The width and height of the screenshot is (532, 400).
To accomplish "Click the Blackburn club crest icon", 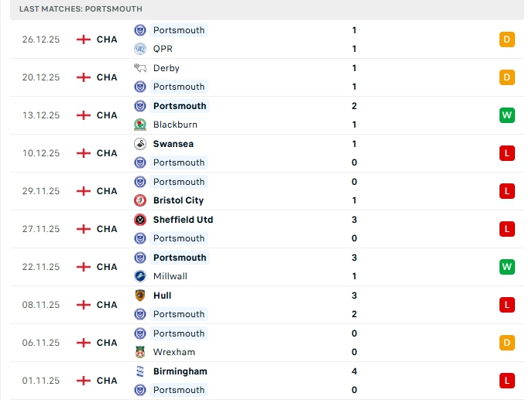I will click(140, 125).
